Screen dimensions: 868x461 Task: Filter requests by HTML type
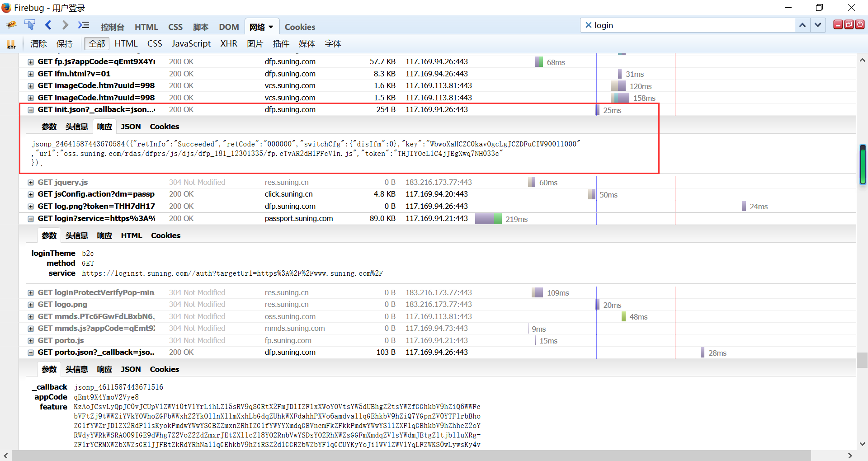pos(126,44)
